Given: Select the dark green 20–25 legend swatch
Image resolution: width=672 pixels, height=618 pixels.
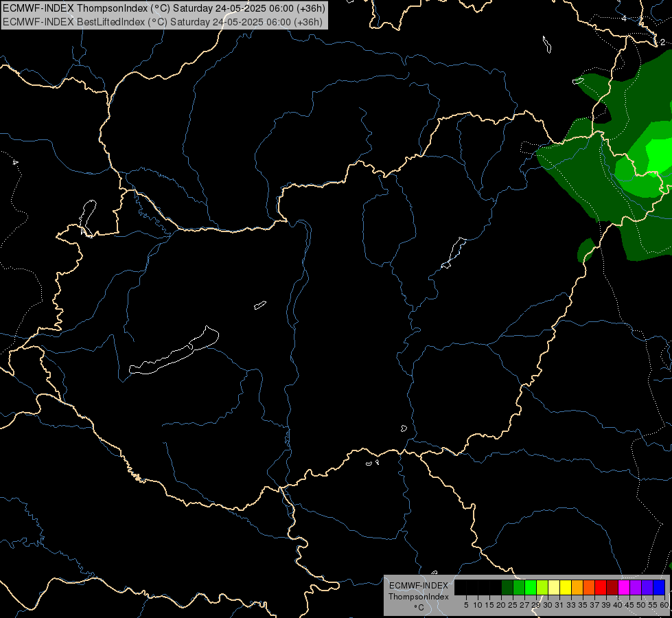Looking at the screenshot, I should (507, 588).
